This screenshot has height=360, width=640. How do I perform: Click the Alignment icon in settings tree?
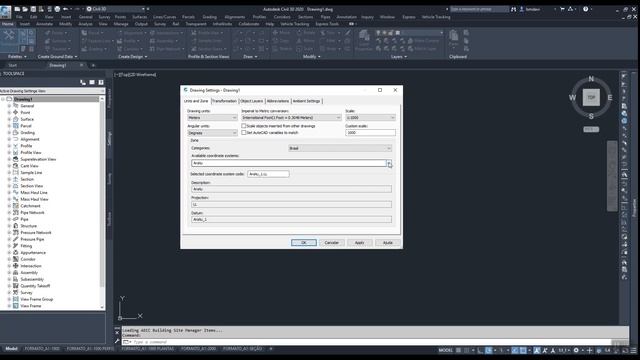pyautogui.click(x=16, y=139)
